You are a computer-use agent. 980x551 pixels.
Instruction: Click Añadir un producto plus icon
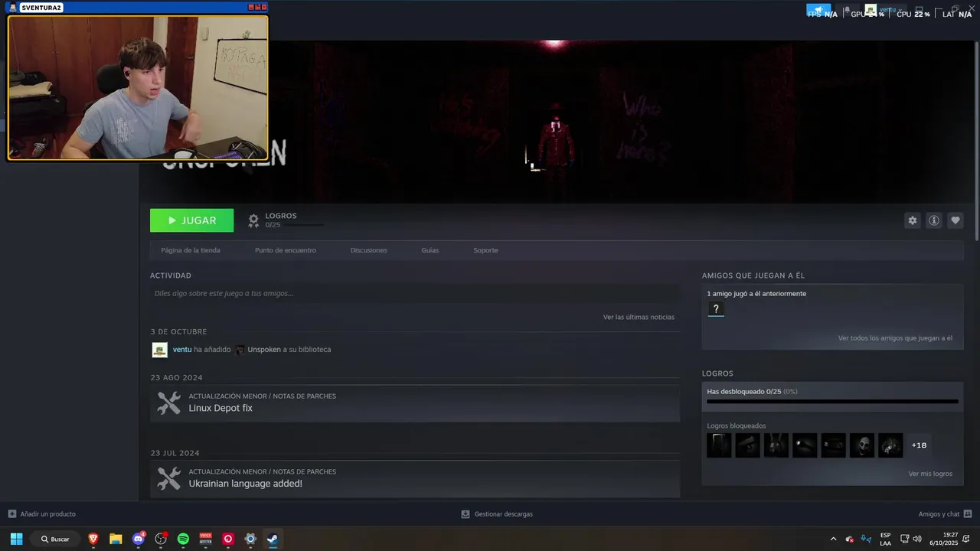pyautogui.click(x=11, y=514)
